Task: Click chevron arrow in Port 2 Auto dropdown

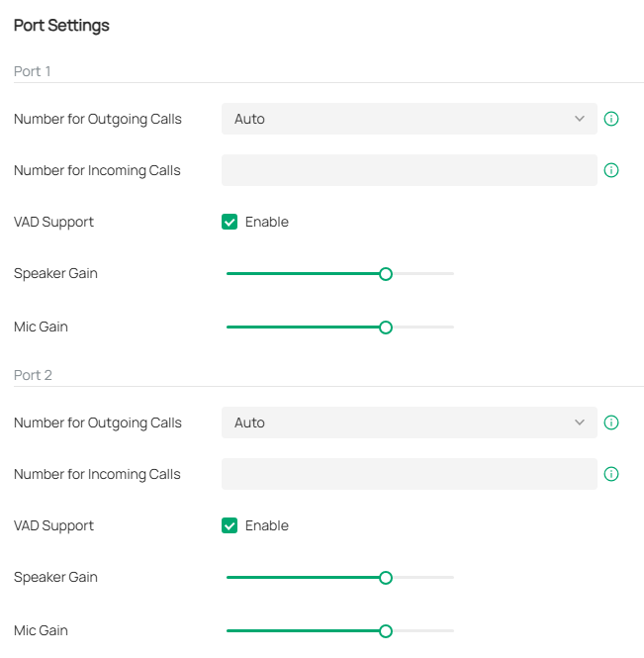Action: (580, 423)
